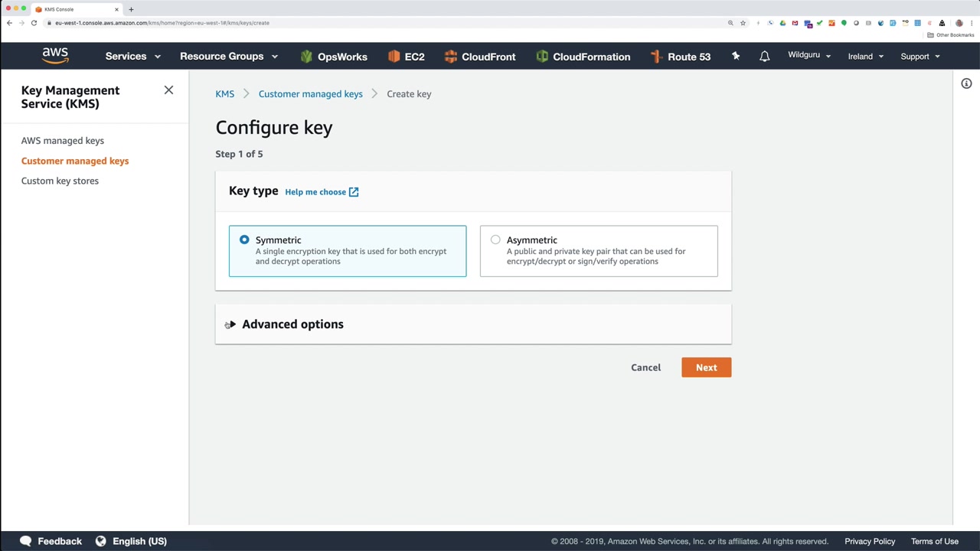
Task: Click the blue grid extension icon
Action: click(917, 23)
